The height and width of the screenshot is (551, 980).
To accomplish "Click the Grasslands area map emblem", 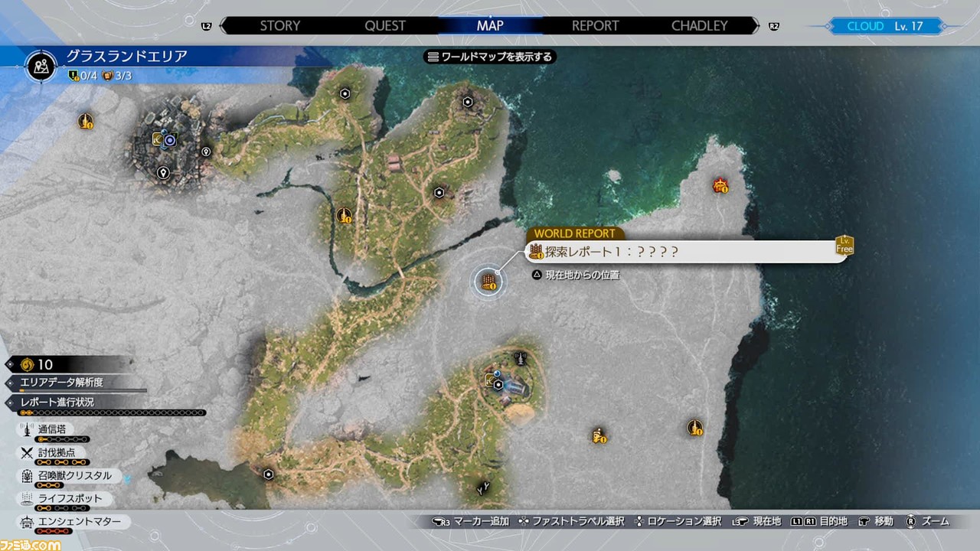I will (x=41, y=67).
